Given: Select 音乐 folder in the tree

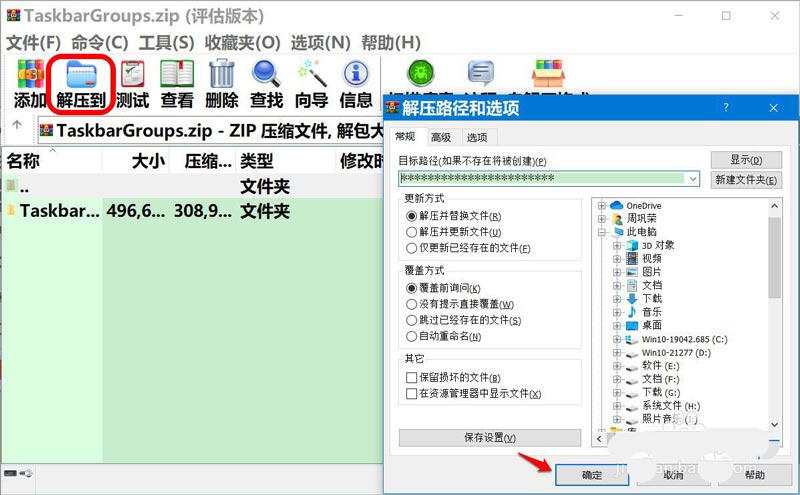Looking at the screenshot, I should coord(644,312).
